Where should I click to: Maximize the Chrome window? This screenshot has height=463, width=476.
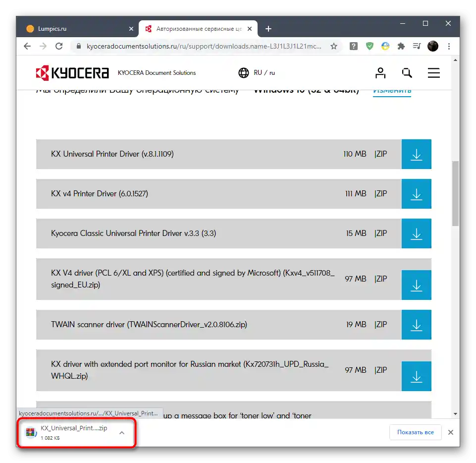[425, 23]
